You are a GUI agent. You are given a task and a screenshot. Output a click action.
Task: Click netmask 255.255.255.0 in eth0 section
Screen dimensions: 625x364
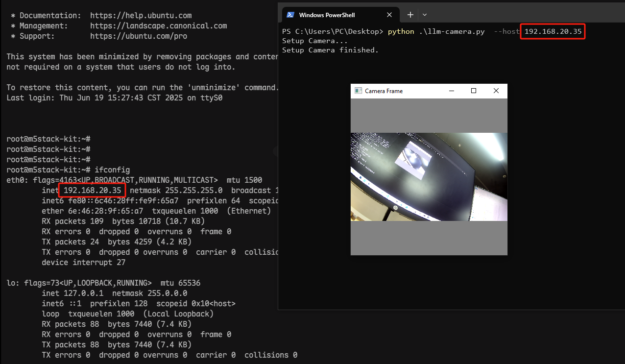[176, 190]
